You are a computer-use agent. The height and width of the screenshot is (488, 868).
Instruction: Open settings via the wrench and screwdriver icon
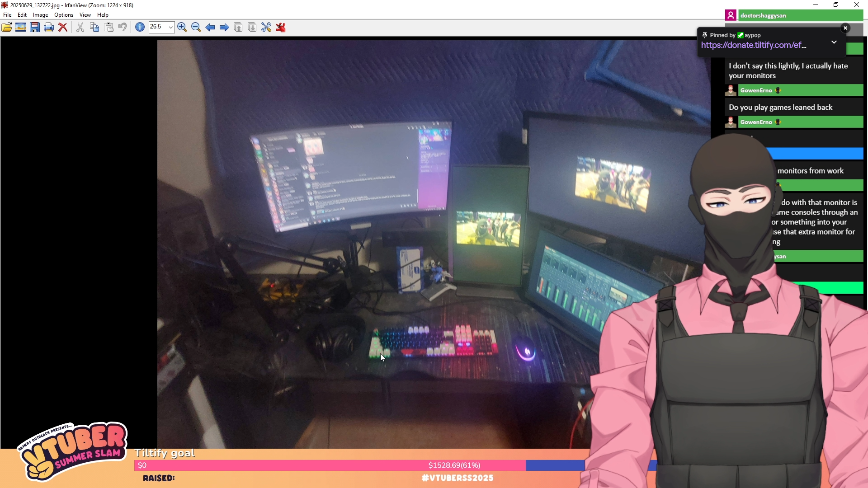coord(266,27)
